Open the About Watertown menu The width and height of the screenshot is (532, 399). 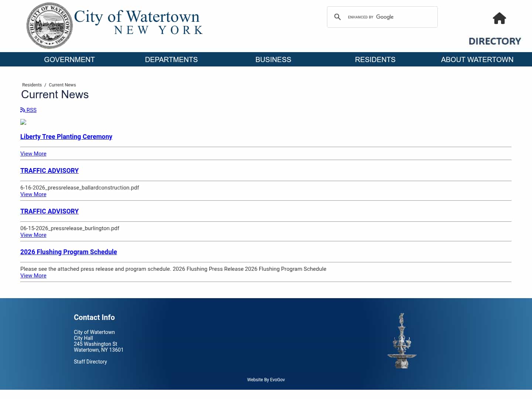click(477, 59)
